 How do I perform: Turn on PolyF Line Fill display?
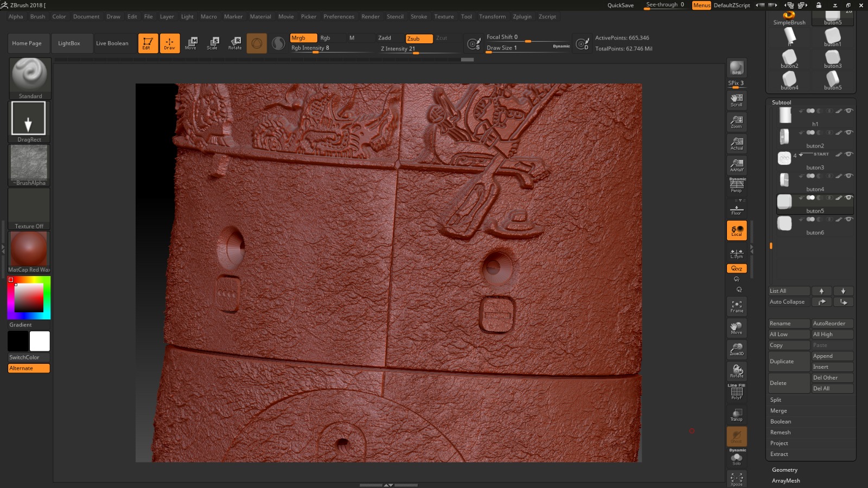coord(736,393)
